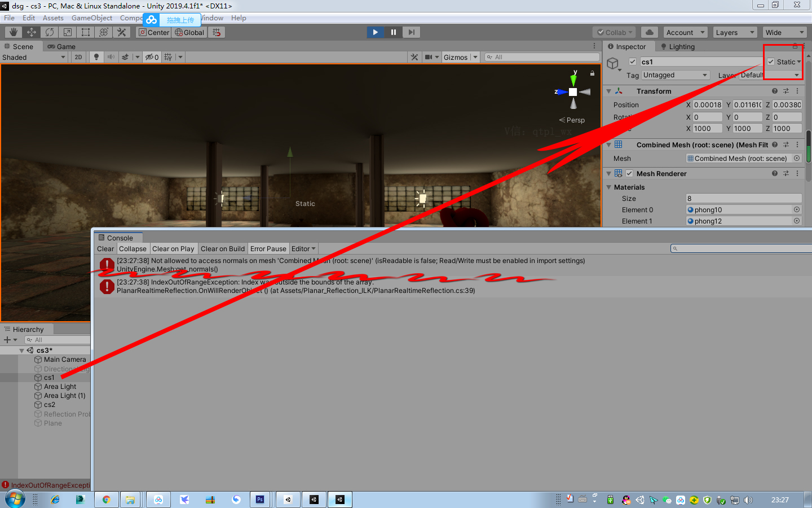Open Unity Collab cloud services icon
Viewport: 812px width, 508px height.
649,32
